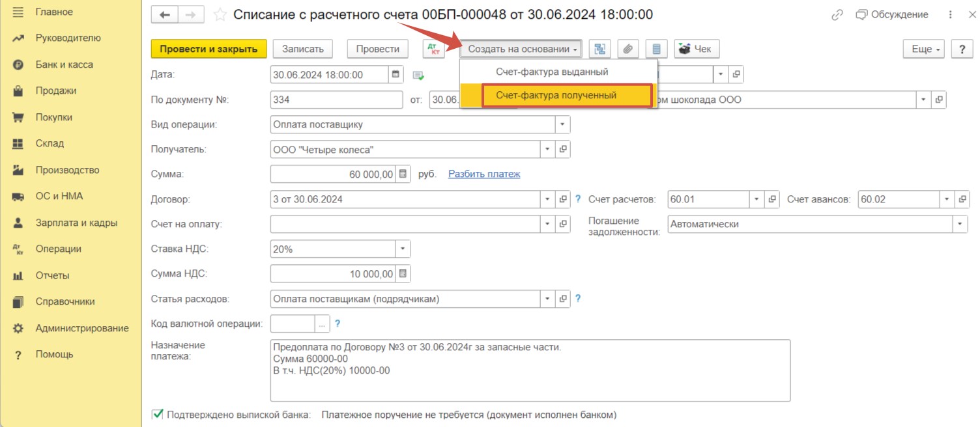Open Администрирование gear icon
The width and height of the screenshot is (980, 427).
(x=18, y=329)
